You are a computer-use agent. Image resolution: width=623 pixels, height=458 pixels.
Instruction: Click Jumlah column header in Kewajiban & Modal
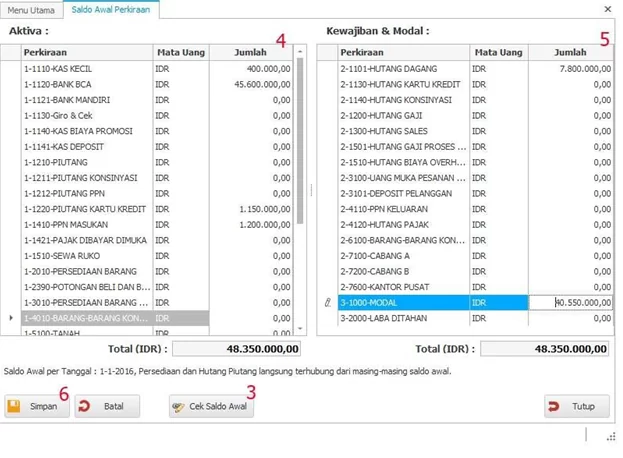[x=569, y=51]
